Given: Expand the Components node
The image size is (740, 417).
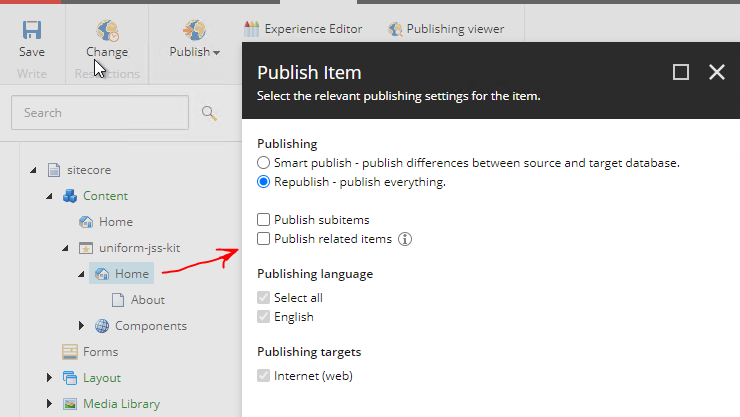Looking at the screenshot, I should pos(81,325).
